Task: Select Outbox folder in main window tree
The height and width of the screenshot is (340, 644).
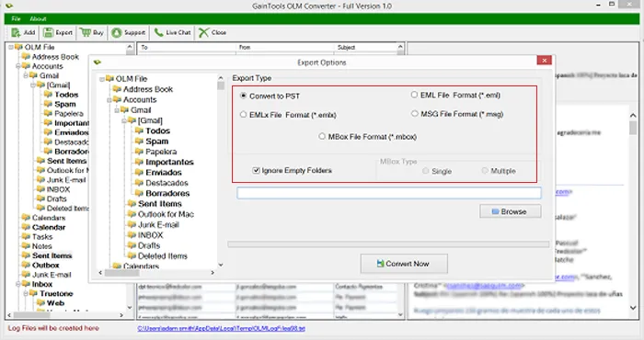Action: (46, 265)
